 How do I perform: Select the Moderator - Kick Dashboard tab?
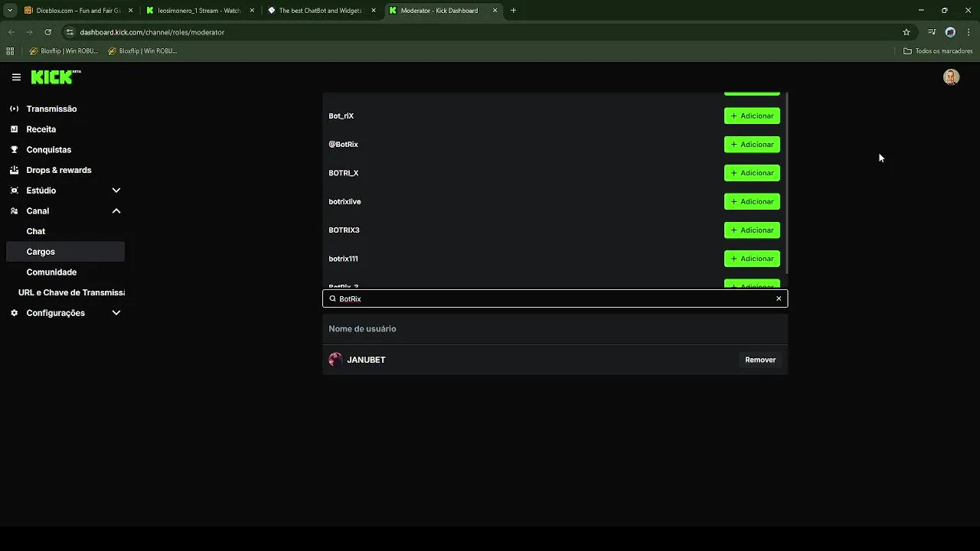(443, 11)
